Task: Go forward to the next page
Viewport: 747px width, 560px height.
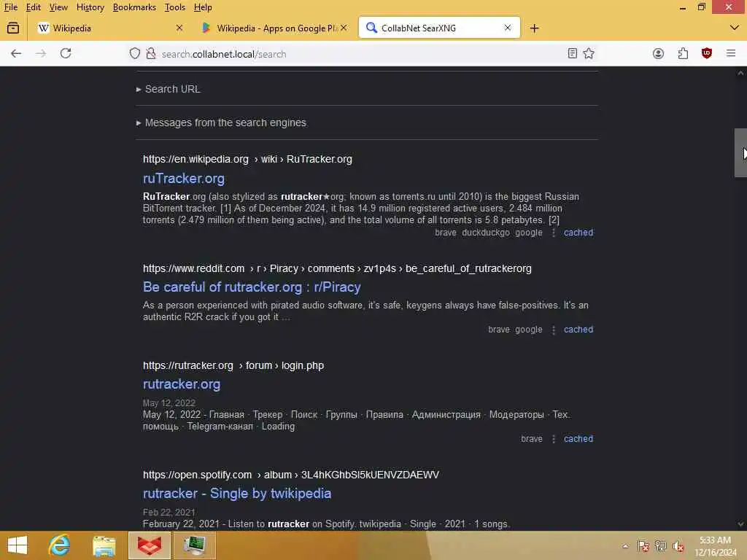Action: coord(41,54)
